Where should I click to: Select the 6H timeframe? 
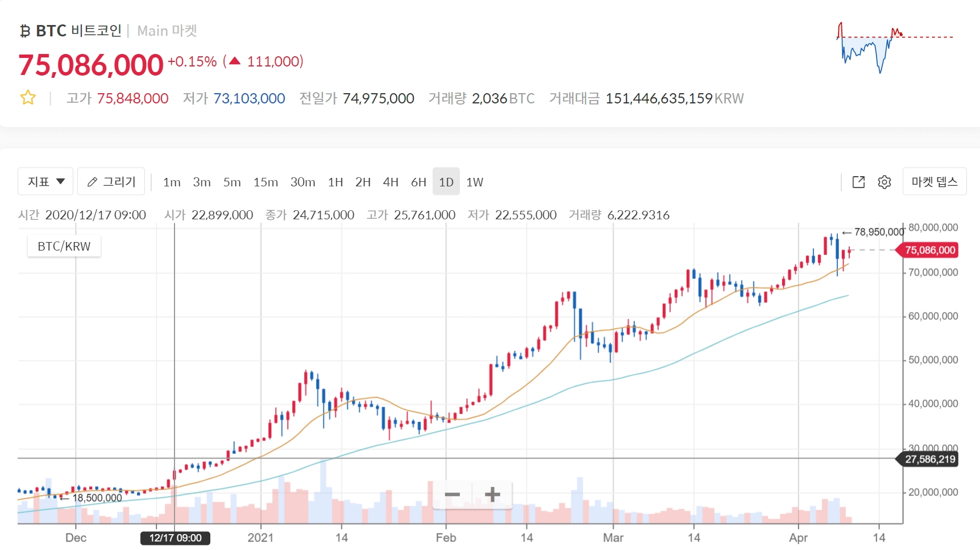pyautogui.click(x=418, y=182)
